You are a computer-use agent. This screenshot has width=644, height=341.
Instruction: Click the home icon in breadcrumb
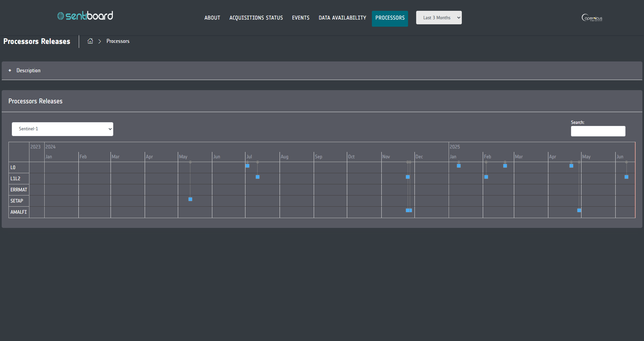pyautogui.click(x=90, y=41)
